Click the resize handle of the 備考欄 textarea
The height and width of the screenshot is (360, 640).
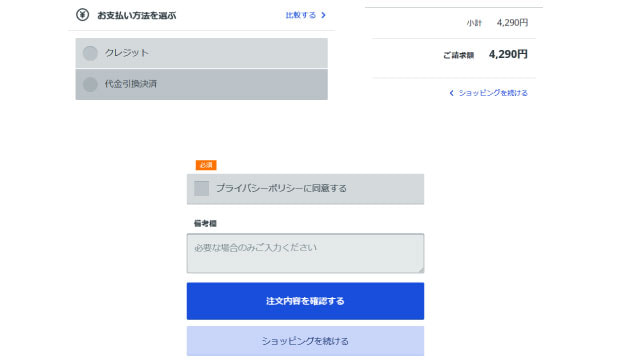421,270
